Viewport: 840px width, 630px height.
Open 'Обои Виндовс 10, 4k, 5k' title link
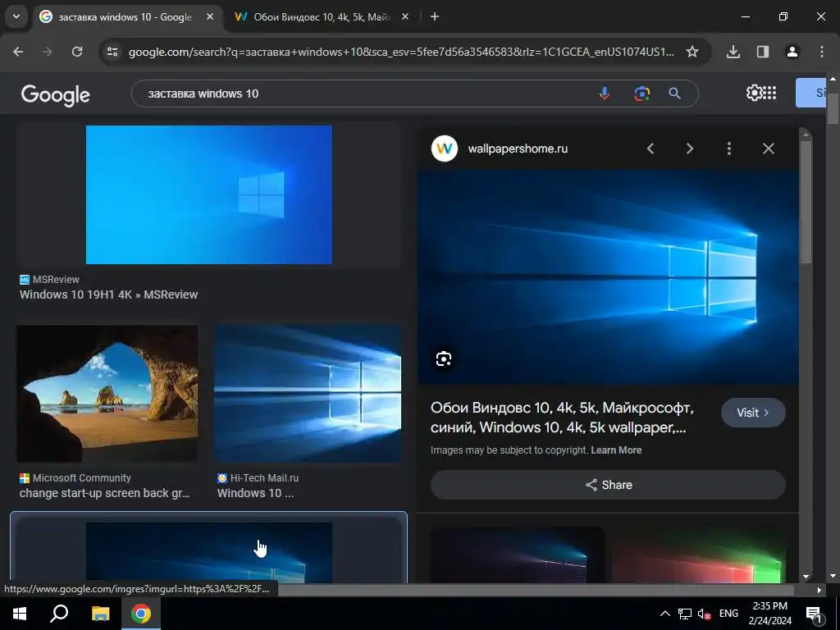coord(562,418)
